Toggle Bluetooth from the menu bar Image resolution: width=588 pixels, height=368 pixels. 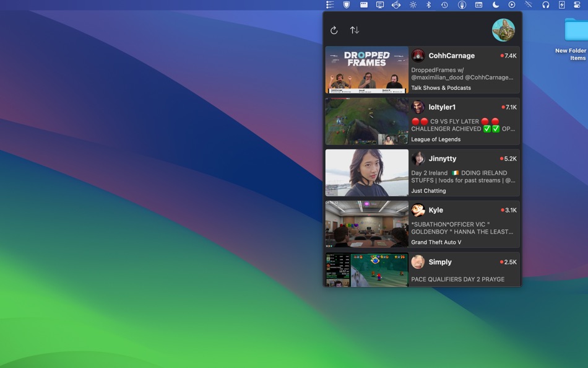[430, 5]
